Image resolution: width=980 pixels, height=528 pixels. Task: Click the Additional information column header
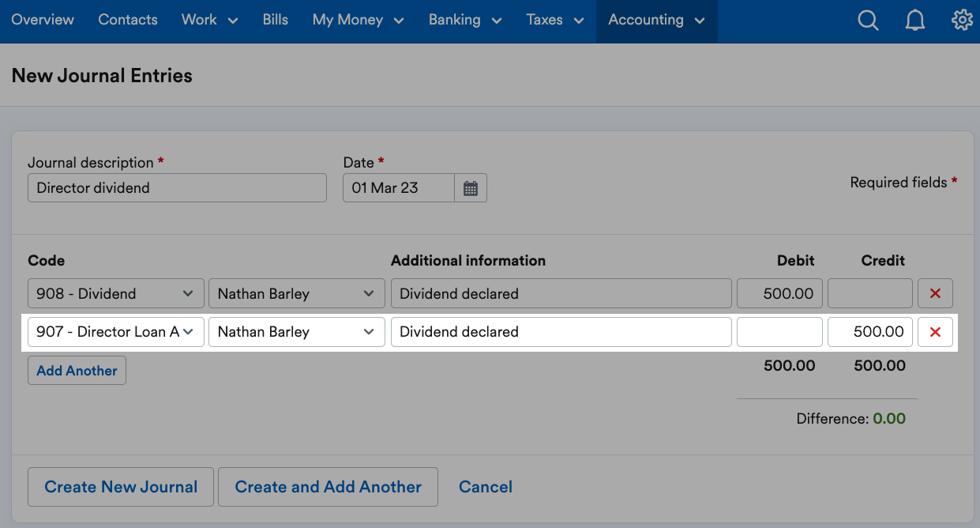[468, 260]
